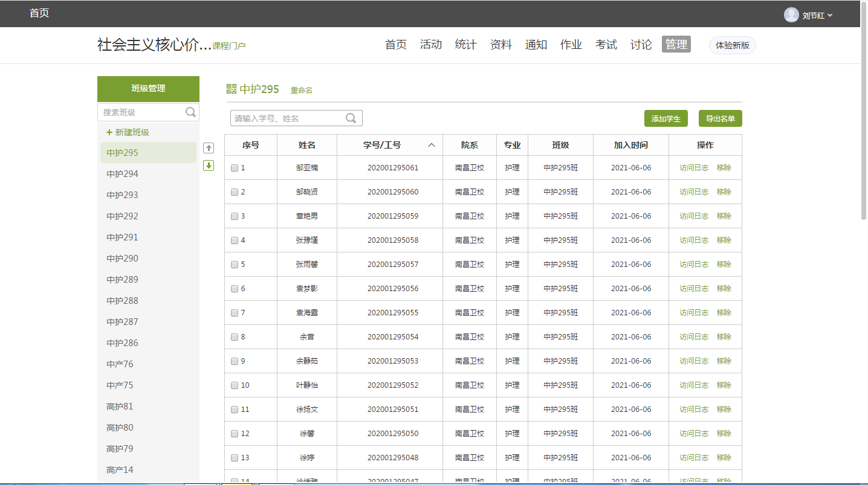Click the 导出名单 button
This screenshot has height=485, width=868.
pos(721,119)
